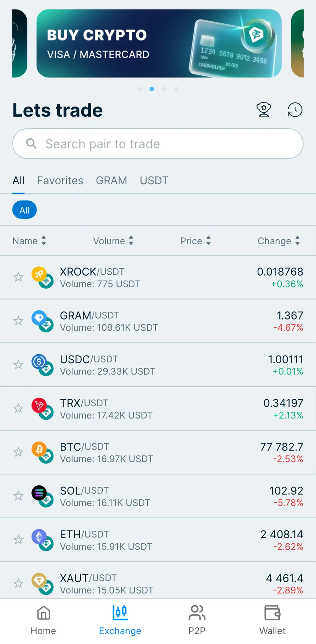Image resolution: width=316 pixels, height=644 pixels.
Task: Click the GRAM price 1.367
Action: click(x=290, y=315)
